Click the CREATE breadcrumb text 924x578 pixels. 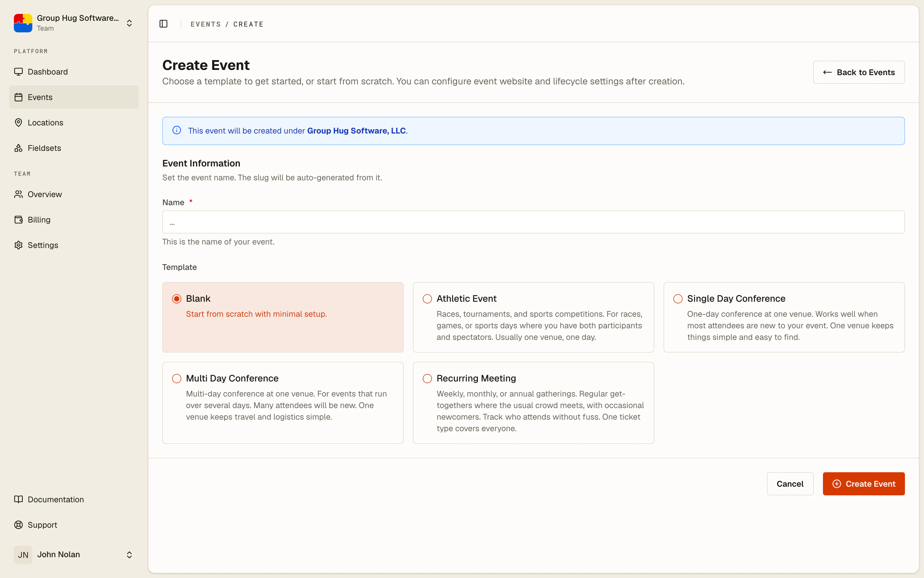click(249, 24)
